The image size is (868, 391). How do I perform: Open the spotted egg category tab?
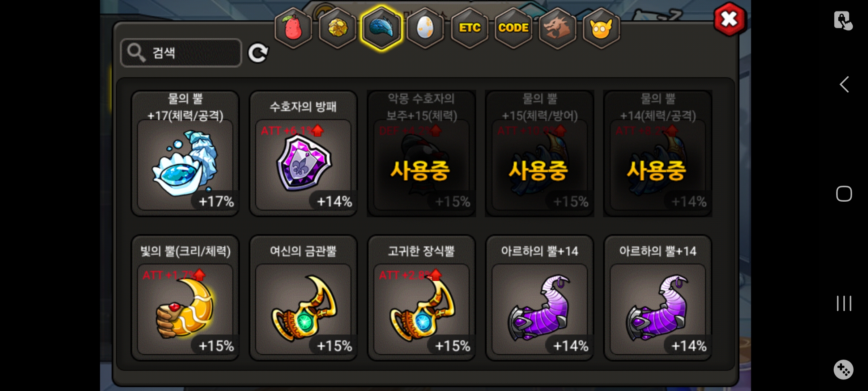click(x=425, y=28)
